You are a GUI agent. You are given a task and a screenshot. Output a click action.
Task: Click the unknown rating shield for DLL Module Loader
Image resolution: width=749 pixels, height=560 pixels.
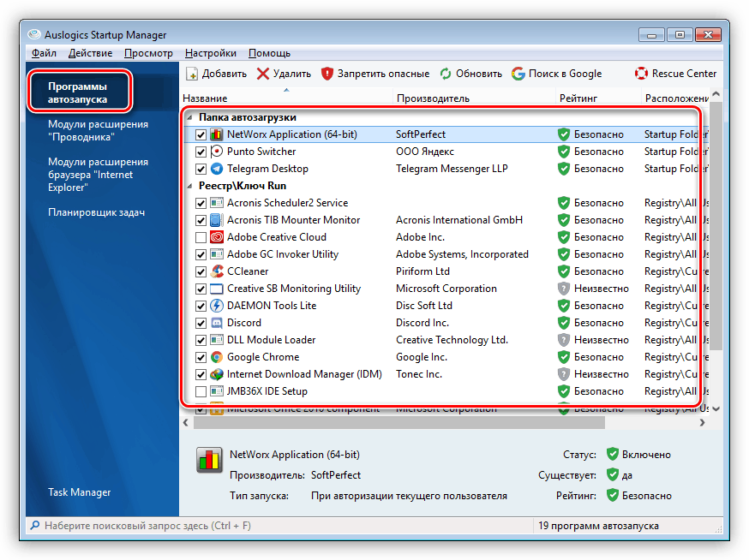pos(564,340)
